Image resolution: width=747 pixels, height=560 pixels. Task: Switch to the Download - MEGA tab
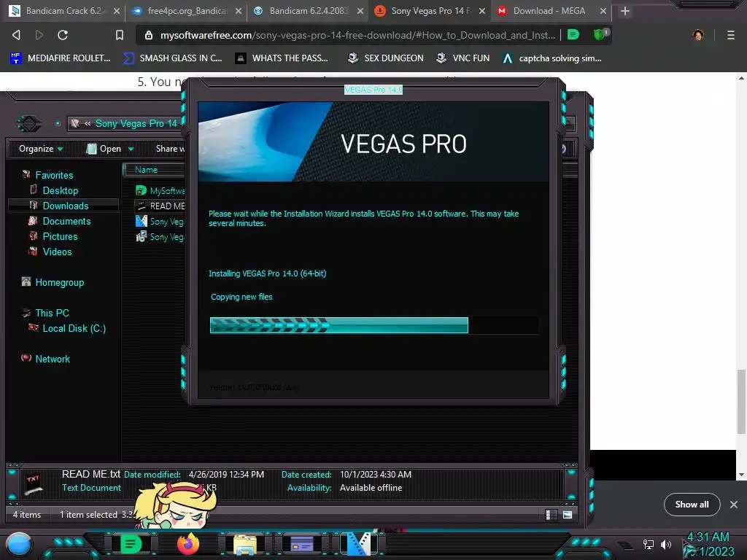click(x=551, y=11)
